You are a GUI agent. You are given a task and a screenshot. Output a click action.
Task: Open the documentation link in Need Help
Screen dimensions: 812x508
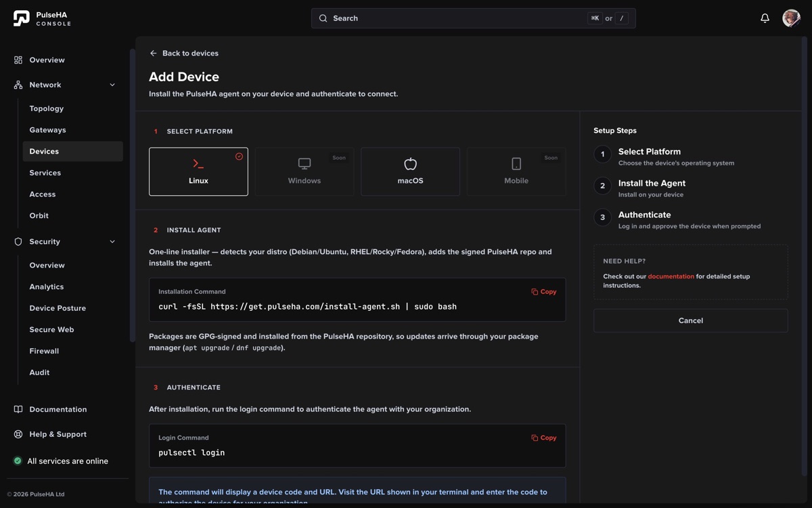tap(671, 276)
